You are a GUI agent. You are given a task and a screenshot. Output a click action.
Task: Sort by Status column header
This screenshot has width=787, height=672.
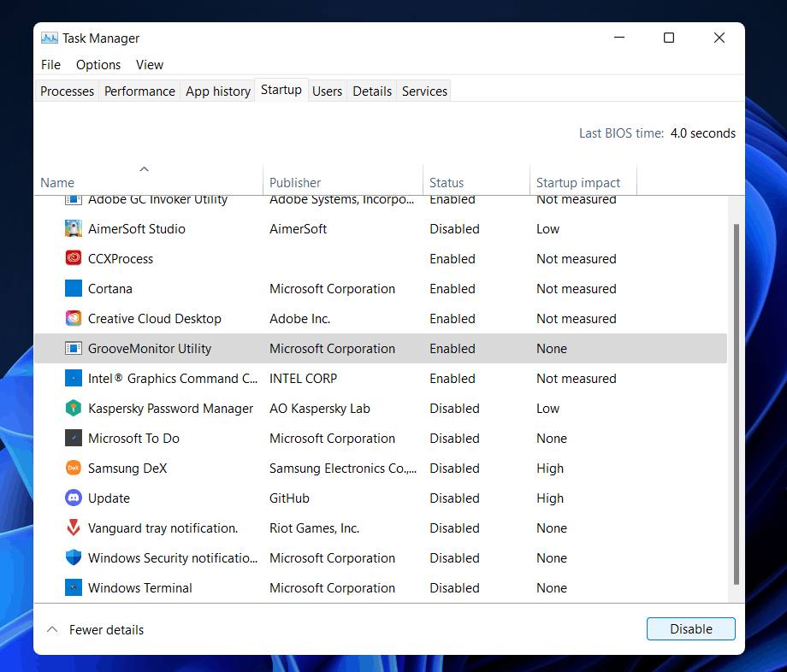click(x=447, y=182)
